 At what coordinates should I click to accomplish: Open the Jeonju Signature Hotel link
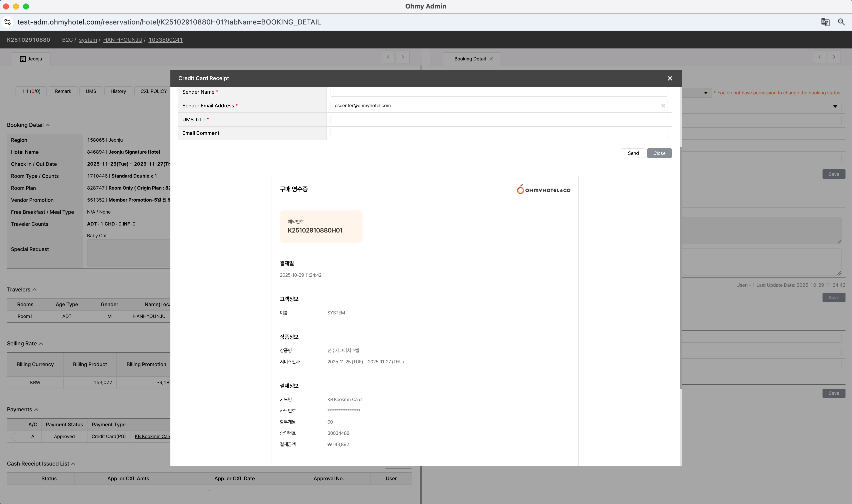(x=134, y=152)
